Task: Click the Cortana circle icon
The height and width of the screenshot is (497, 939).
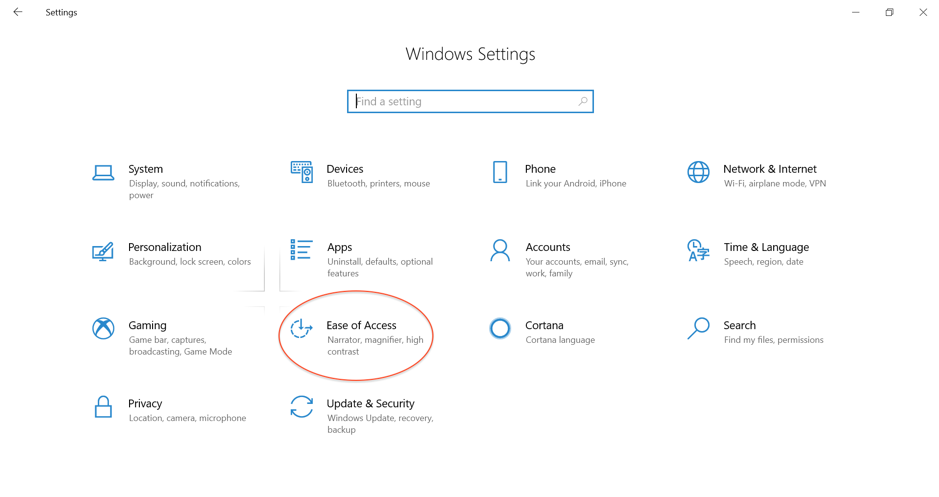Action: [500, 328]
